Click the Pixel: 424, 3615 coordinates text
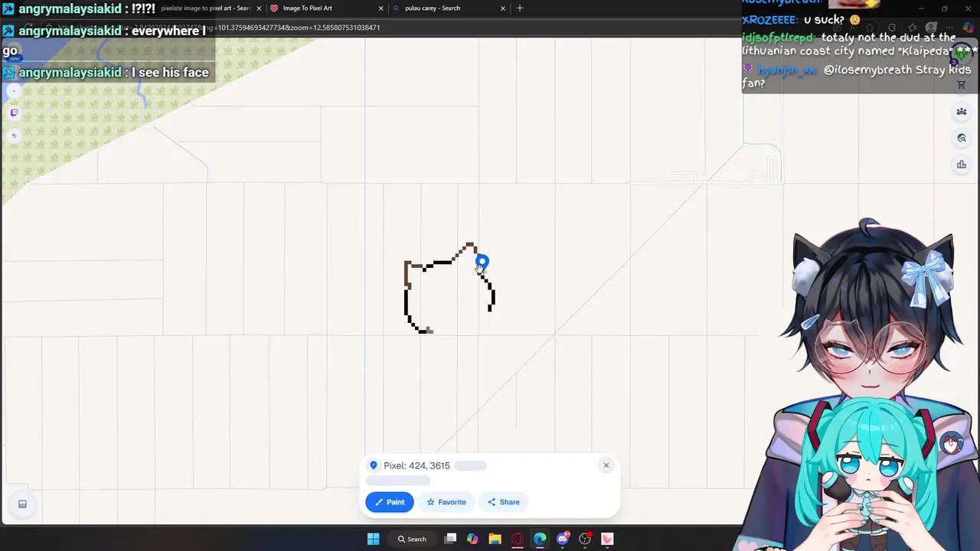The height and width of the screenshot is (551, 980). tap(416, 465)
